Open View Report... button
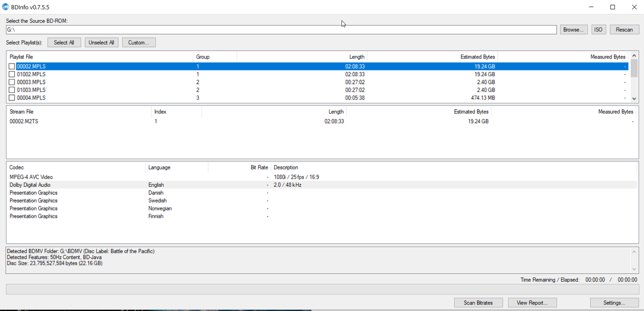This screenshot has width=644, height=311. pyautogui.click(x=532, y=302)
